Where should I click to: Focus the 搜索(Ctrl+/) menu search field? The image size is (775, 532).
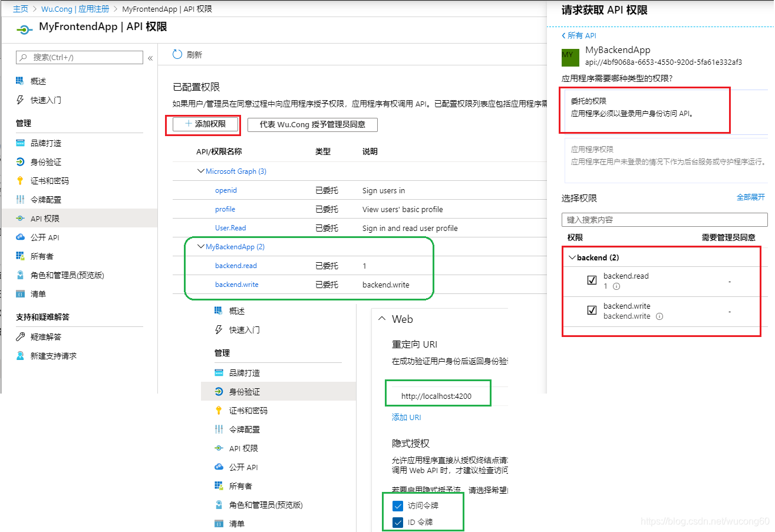tap(80, 57)
